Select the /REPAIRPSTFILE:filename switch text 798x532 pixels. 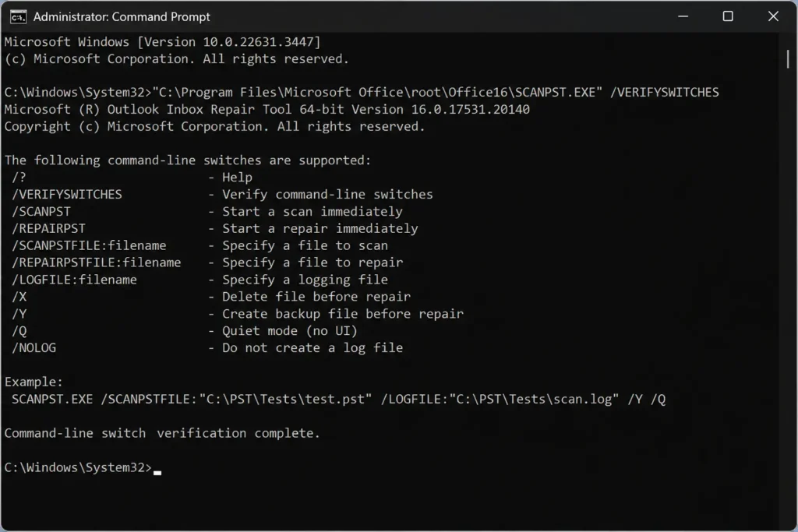(x=96, y=263)
